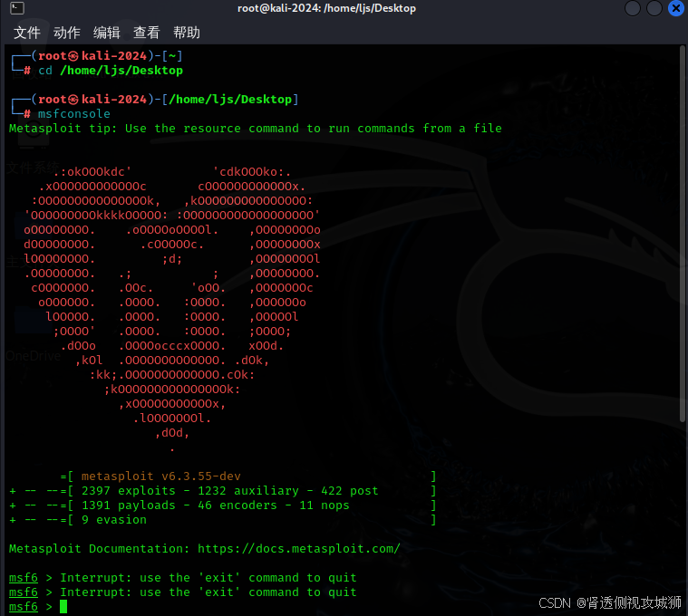Click the '2397 exploits' line
688x616 pixels.
click(223, 491)
